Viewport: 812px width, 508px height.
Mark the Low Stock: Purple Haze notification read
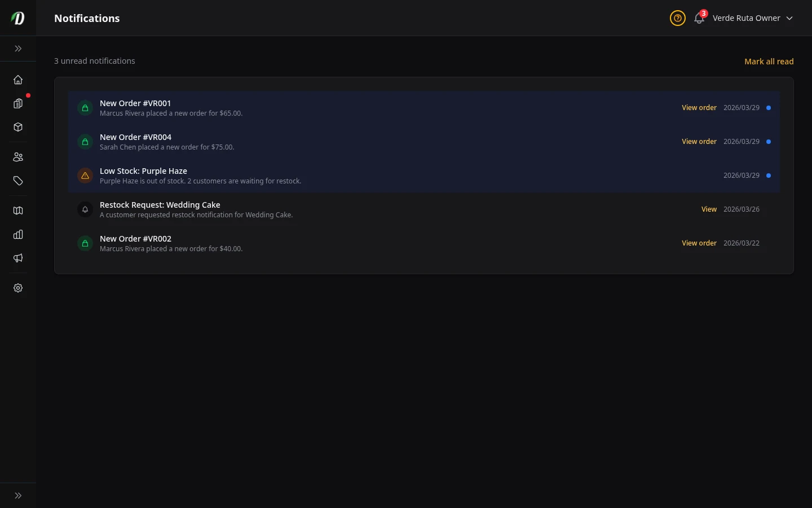click(768, 176)
